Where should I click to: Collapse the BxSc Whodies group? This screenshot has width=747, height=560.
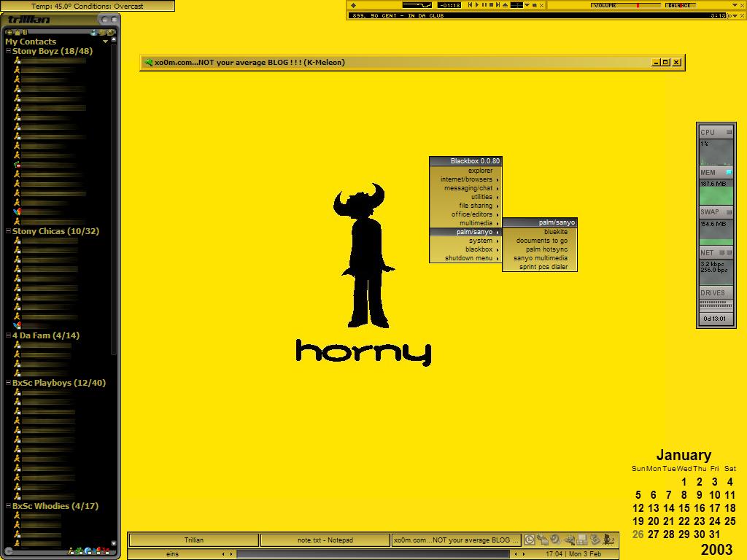pyautogui.click(x=8, y=506)
